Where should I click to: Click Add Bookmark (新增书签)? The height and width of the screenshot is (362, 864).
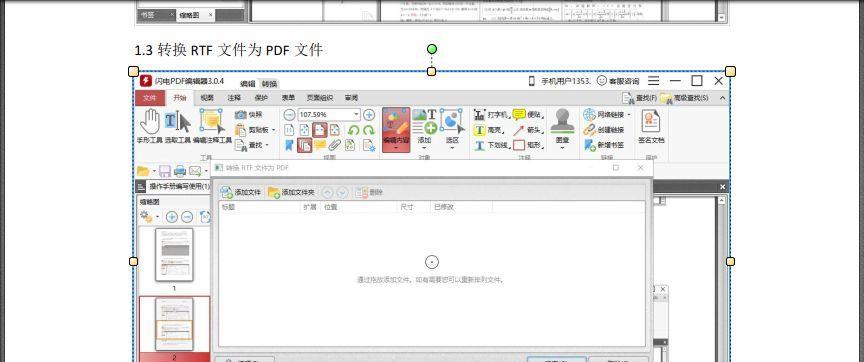[x=604, y=145]
